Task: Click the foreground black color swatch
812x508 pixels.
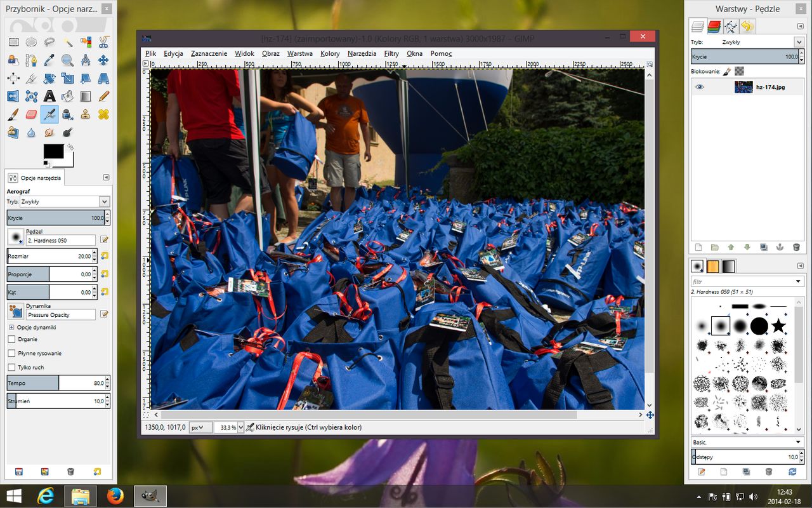Action: point(52,150)
